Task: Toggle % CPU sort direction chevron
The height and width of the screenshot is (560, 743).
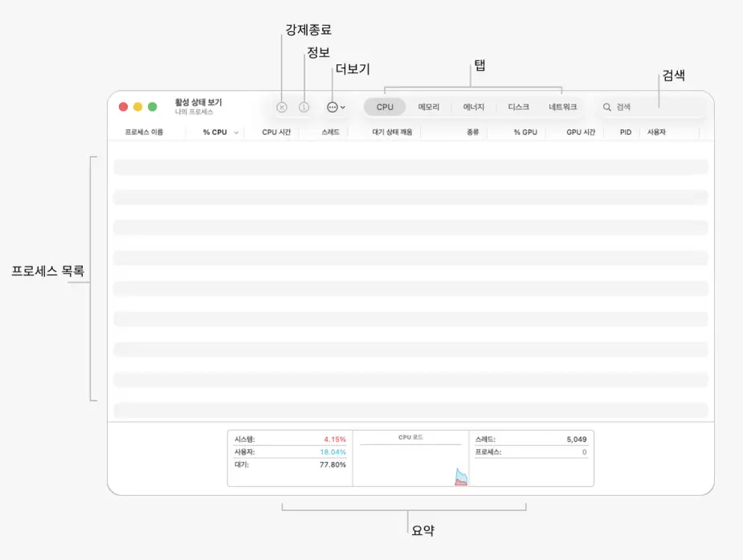Action: click(x=236, y=133)
